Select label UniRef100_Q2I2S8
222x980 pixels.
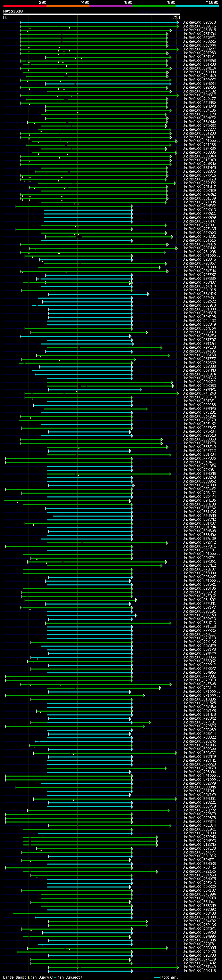[199, 145]
